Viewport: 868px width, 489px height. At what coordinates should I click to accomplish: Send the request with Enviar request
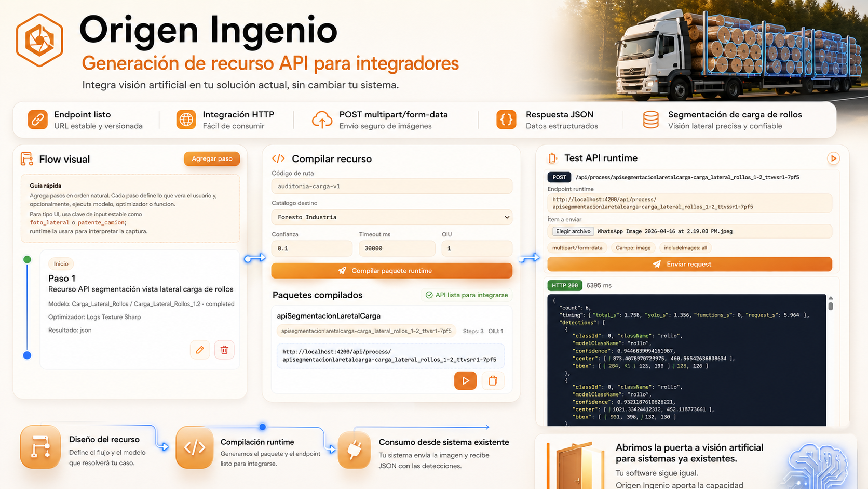(689, 264)
